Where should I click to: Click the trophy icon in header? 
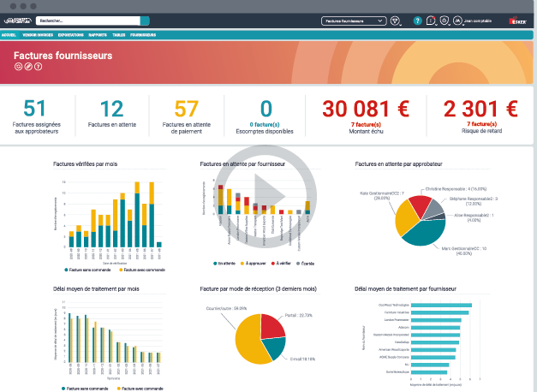pos(395,21)
